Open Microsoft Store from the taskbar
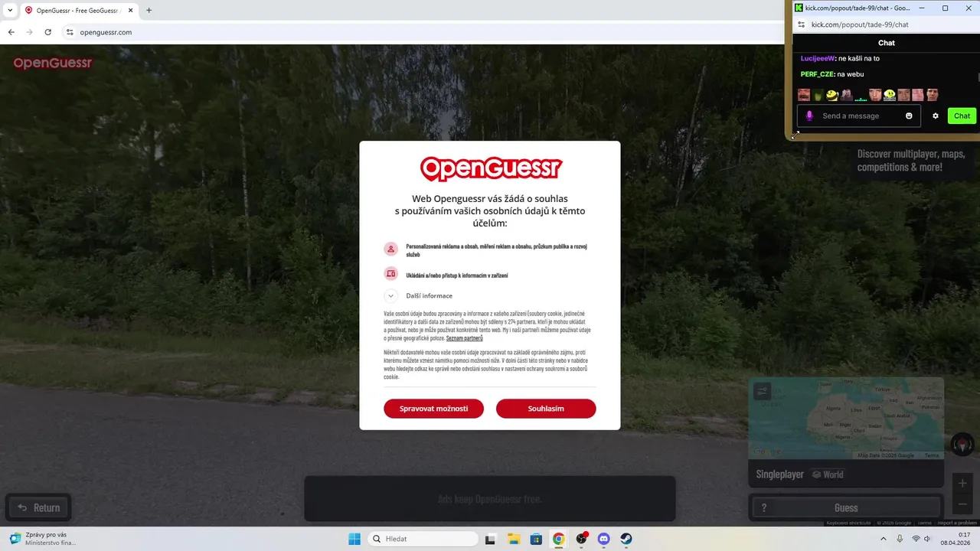The image size is (980, 551). click(x=536, y=539)
